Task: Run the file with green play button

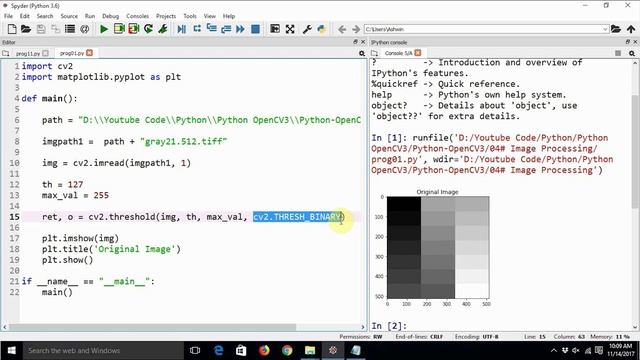Action: click(104, 29)
